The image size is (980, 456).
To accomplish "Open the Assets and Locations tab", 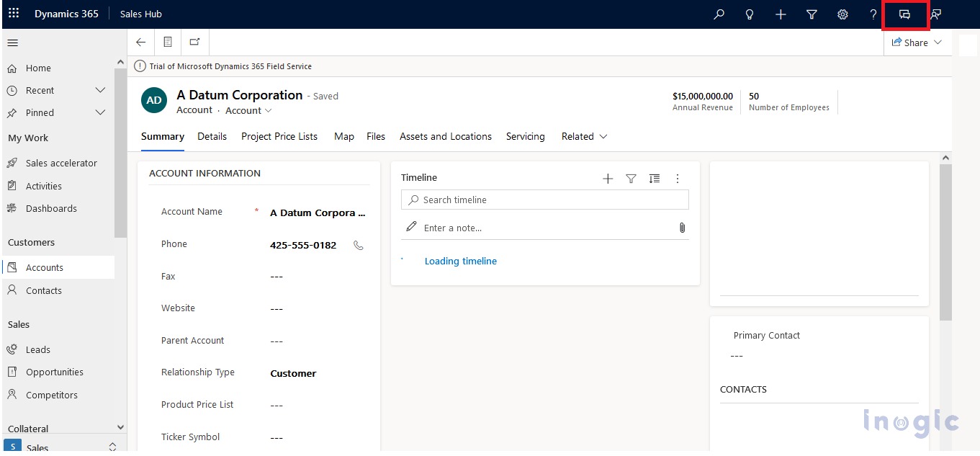I will tap(446, 136).
